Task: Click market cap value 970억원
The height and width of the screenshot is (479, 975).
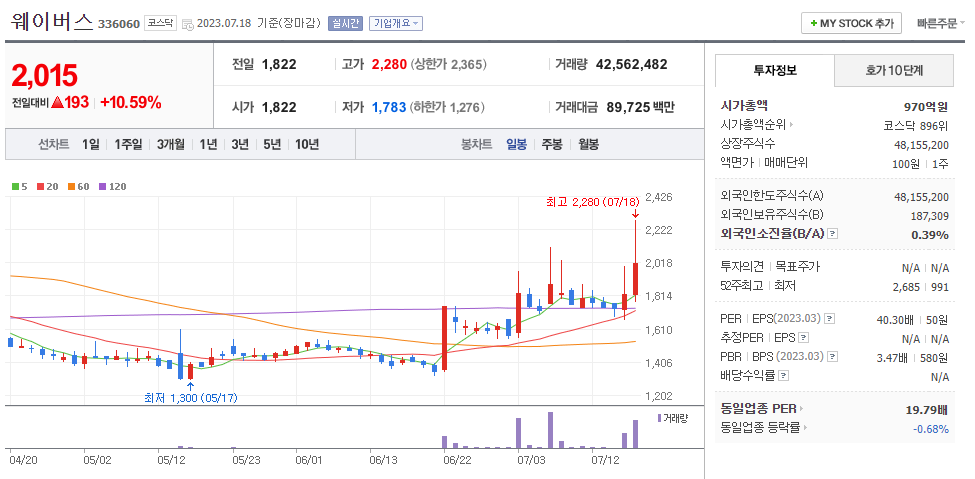Action: 926,106
